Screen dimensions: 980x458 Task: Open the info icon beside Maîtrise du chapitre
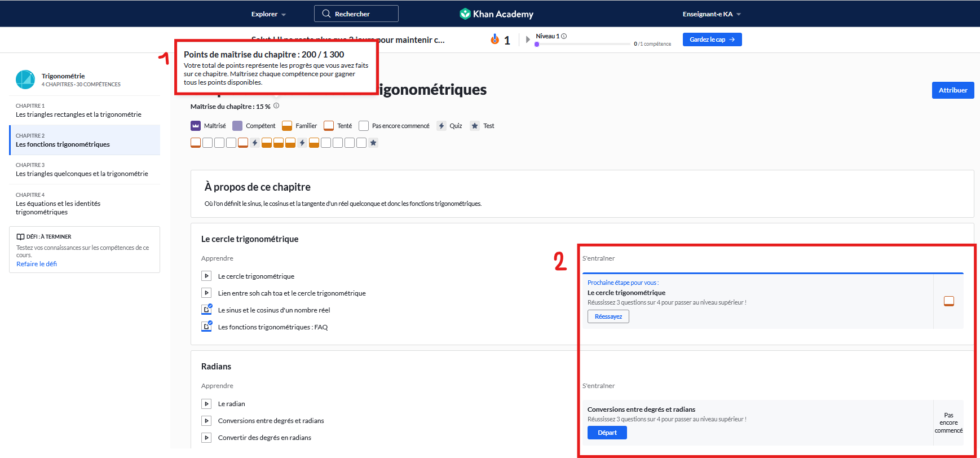point(276,106)
